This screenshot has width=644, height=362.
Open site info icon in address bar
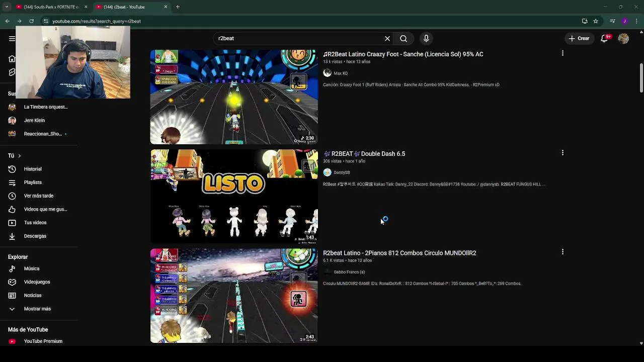tap(45, 21)
